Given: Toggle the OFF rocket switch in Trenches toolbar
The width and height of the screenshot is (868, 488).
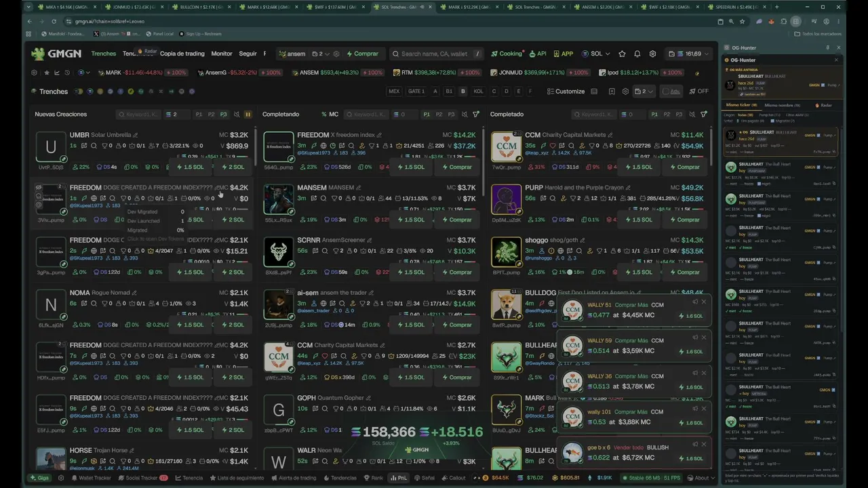Looking at the screenshot, I should 699,91.
